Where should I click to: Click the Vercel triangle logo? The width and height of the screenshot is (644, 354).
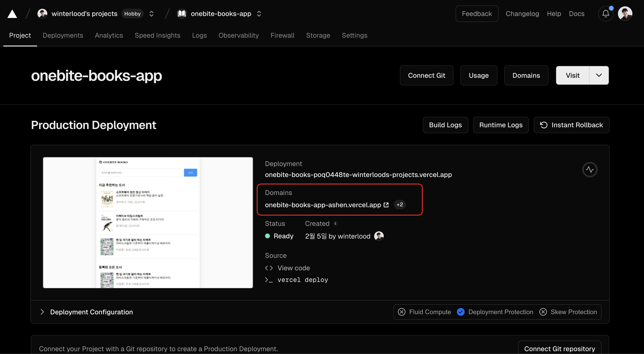[12, 14]
